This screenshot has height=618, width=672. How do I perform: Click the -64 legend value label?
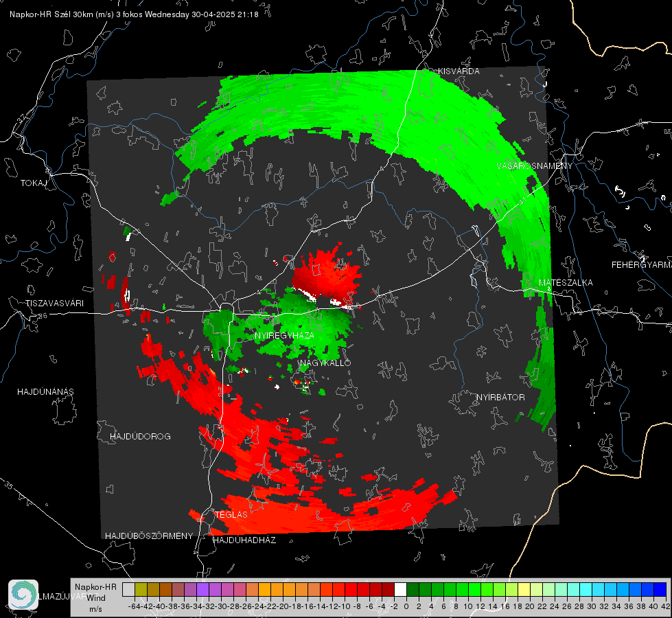point(134,607)
